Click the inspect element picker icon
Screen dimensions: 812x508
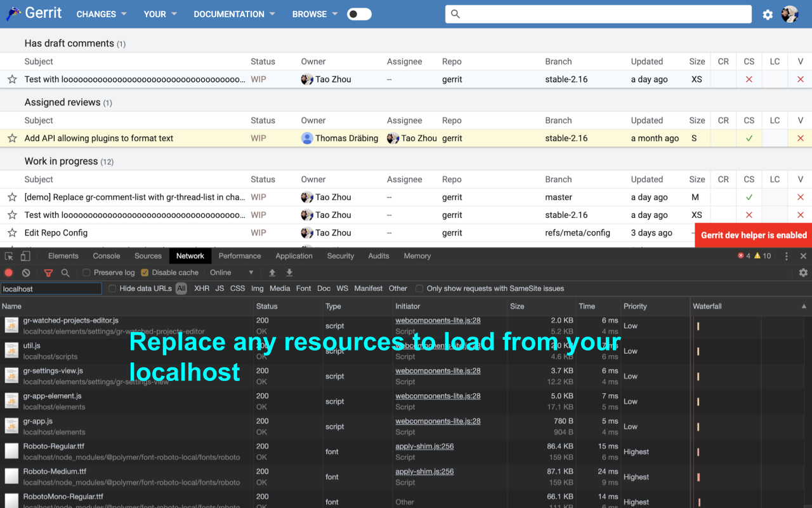pos(9,256)
